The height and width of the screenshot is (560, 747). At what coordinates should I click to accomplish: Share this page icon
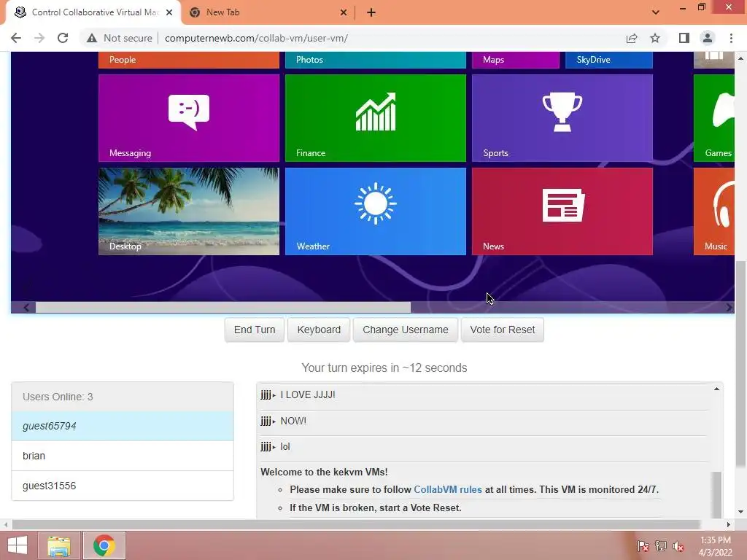point(632,38)
